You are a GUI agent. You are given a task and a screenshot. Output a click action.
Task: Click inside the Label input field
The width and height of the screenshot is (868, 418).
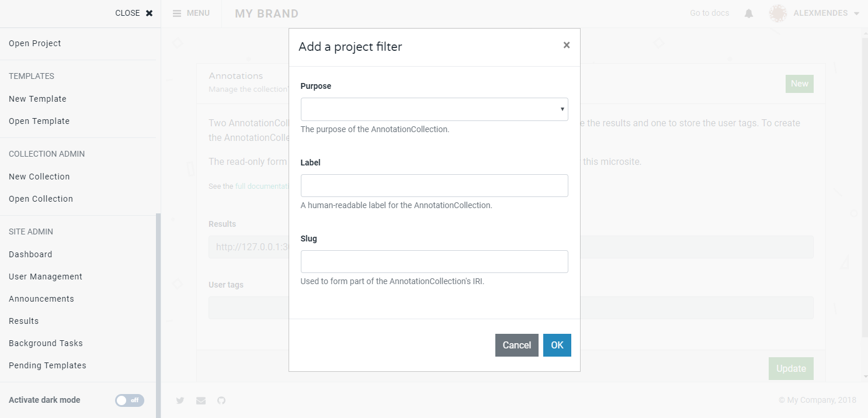(434, 185)
